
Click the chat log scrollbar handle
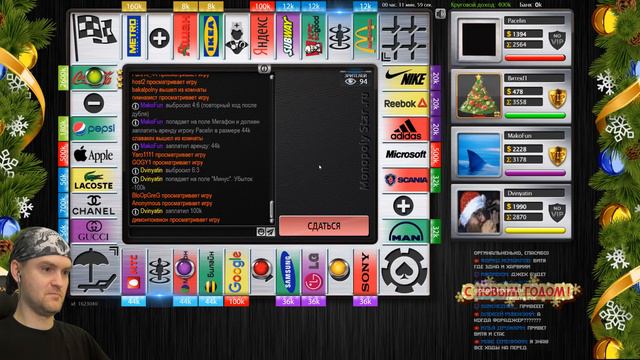pos(271,211)
